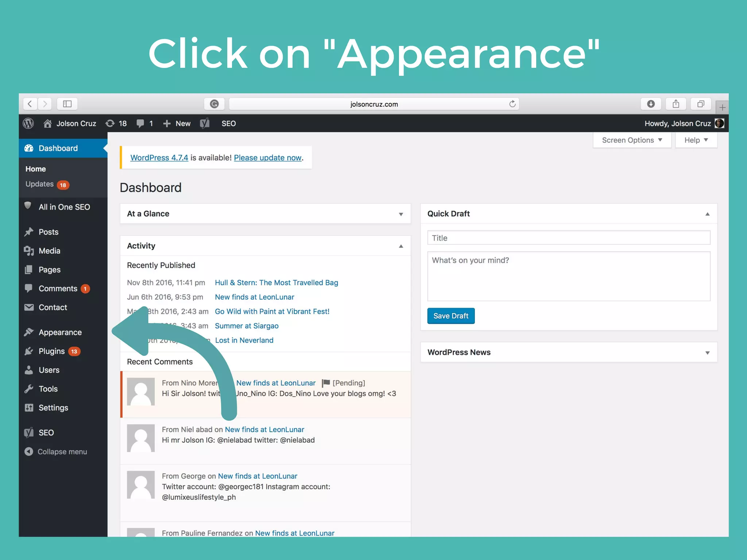
Task: Click the Yoast icon in admin bar
Action: (205, 123)
